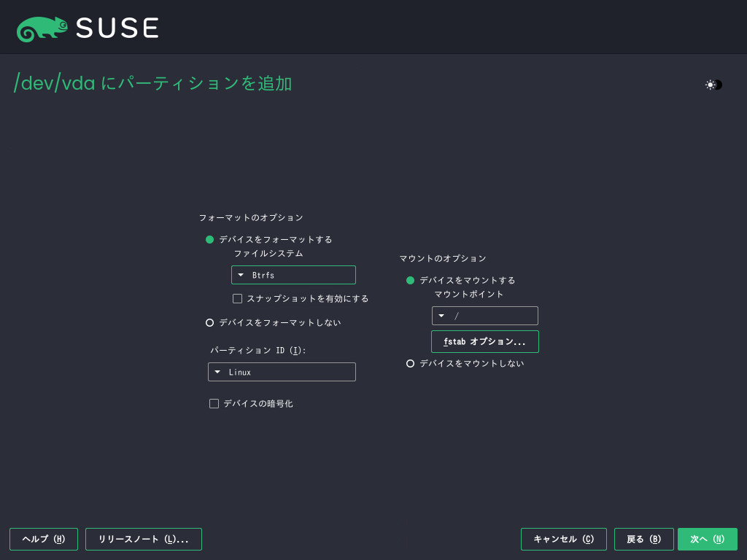The image size is (747, 560).
Task: Toggle the light/dark theme icon
Action: pyautogui.click(x=713, y=85)
